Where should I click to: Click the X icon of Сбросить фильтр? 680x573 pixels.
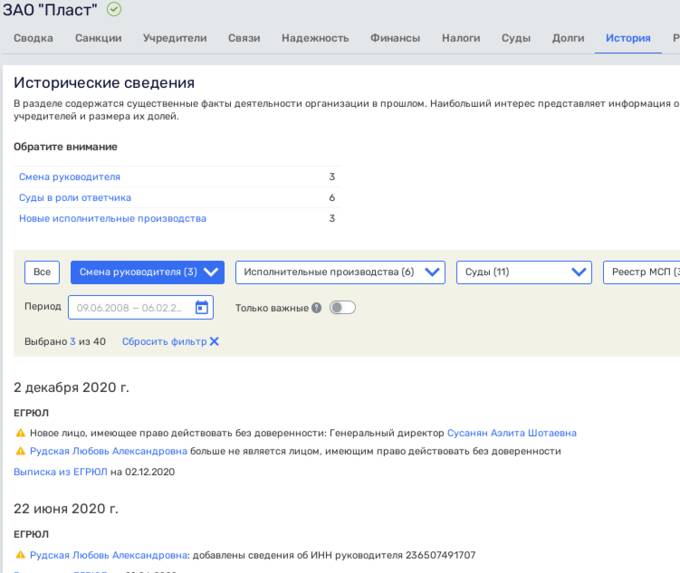[x=214, y=341]
